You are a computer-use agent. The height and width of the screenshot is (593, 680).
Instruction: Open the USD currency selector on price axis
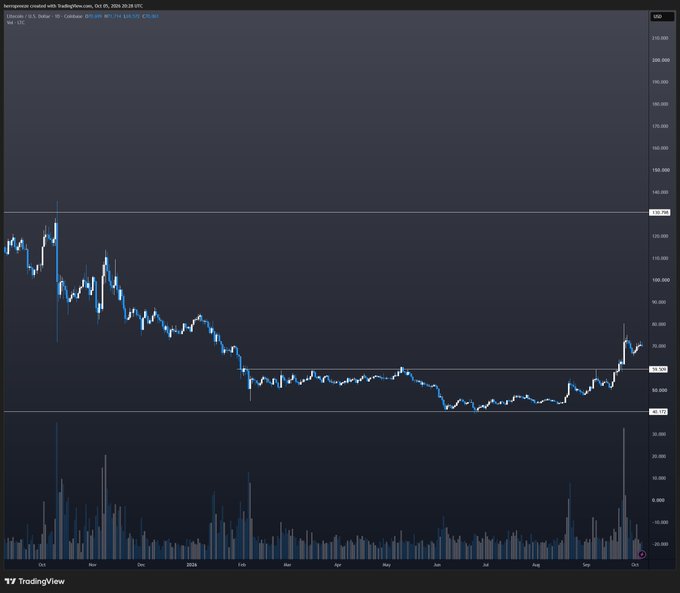pyautogui.click(x=662, y=16)
